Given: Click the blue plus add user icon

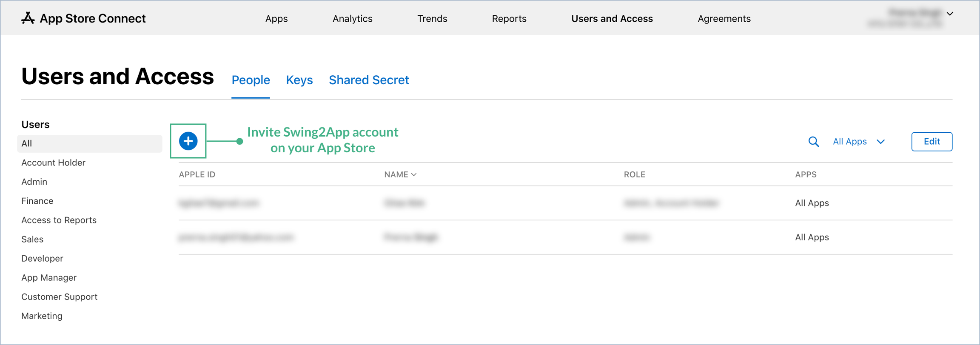Looking at the screenshot, I should point(188,141).
